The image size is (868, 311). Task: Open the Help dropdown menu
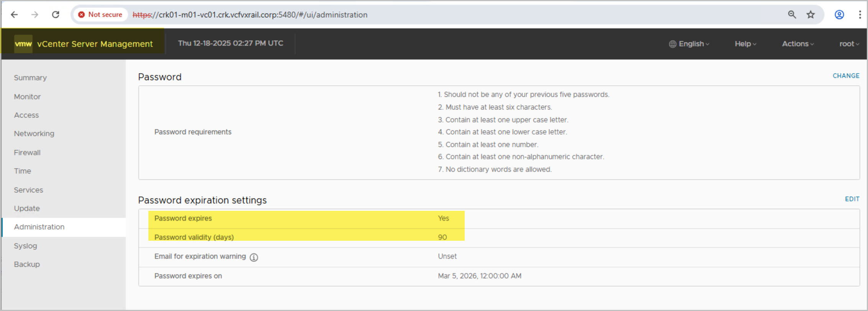(x=745, y=44)
